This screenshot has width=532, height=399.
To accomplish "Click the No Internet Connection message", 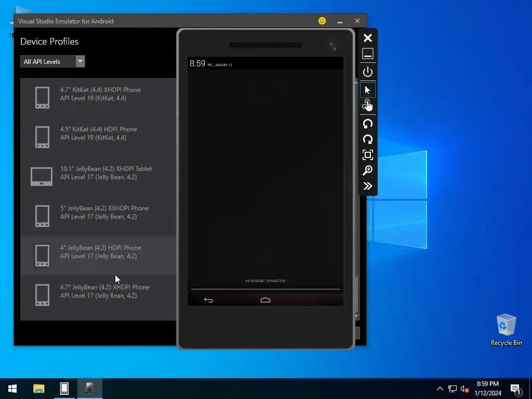I will point(265,281).
